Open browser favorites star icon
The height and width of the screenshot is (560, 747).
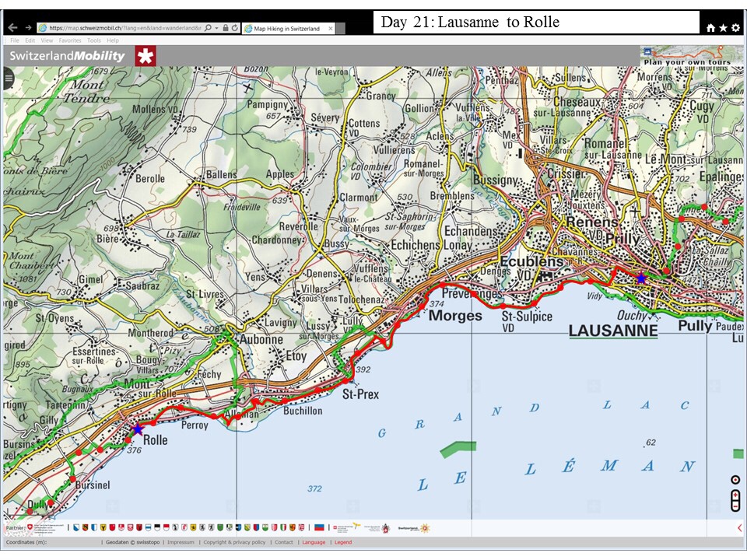pyautogui.click(x=723, y=28)
